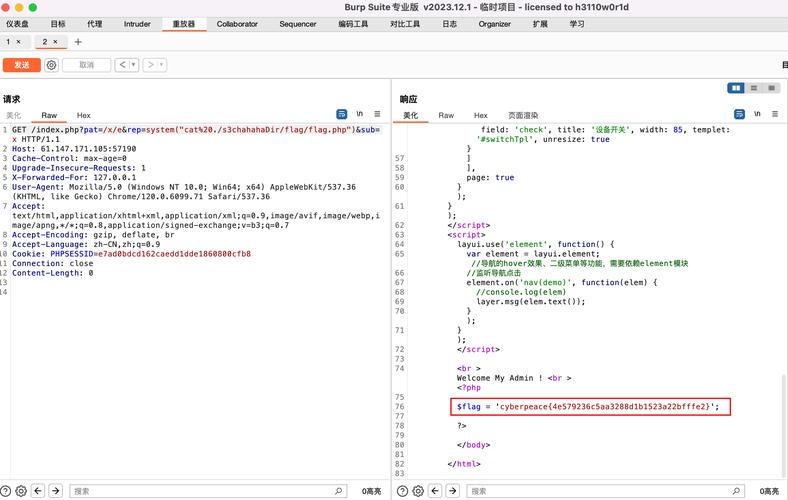
Task: Toggle request word wrap icon
Action: point(342,114)
